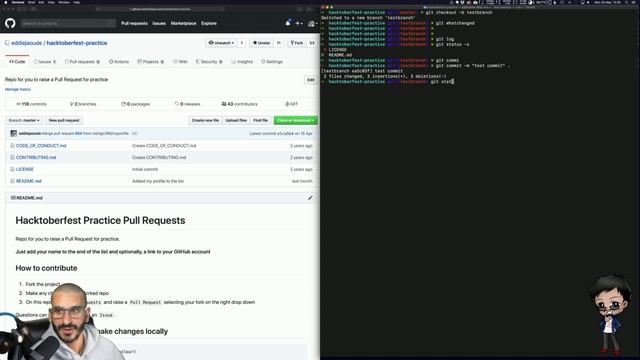Click the file icon beside CODE_OF_CONDUCT.md

(12, 146)
